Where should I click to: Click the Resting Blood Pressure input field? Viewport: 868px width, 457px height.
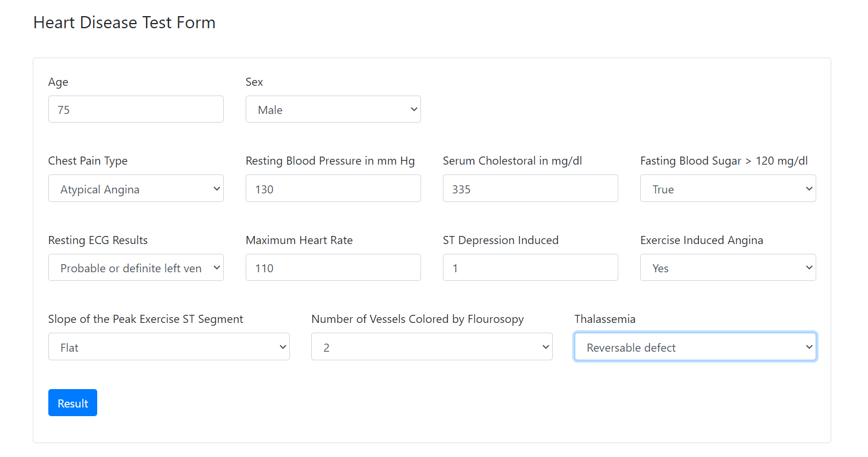tap(333, 189)
